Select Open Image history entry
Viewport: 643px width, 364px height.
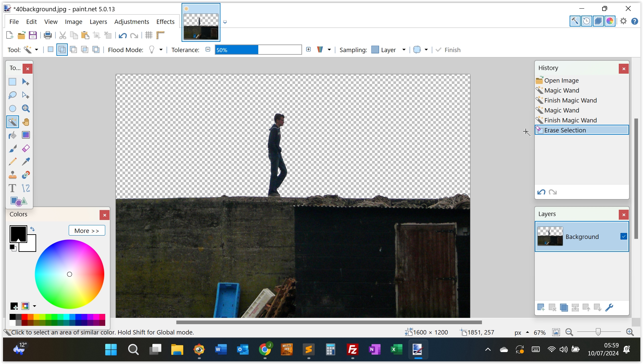pyautogui.click(x=561, y=80)
